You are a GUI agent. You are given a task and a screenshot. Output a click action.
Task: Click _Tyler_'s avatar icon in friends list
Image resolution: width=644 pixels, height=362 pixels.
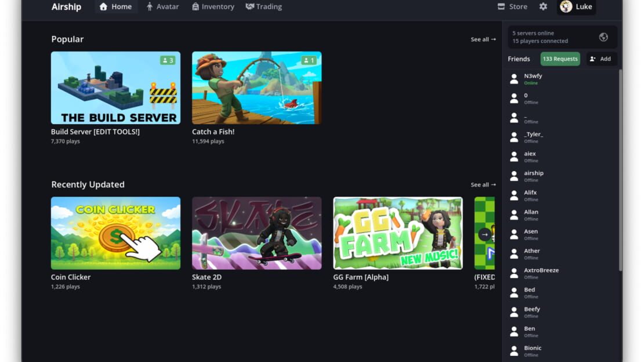pos(514,137)
